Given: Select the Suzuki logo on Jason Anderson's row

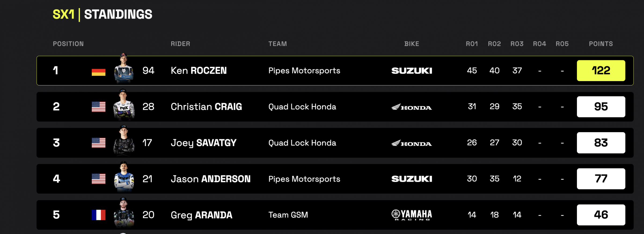Looking at the screenshot, I should click(x=412, y=179).
